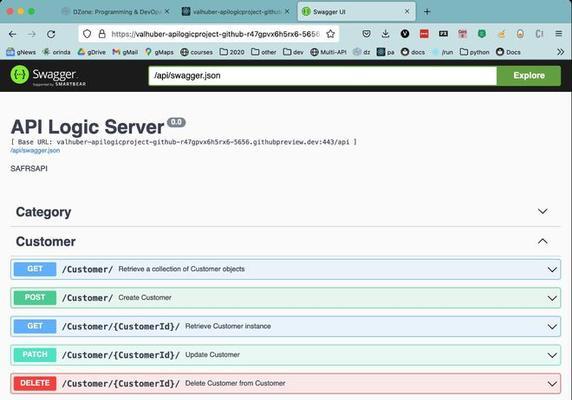The height and width of the screenshot is (400, 572).
Task: Click the red square extension icon
Action: (424, 34)
